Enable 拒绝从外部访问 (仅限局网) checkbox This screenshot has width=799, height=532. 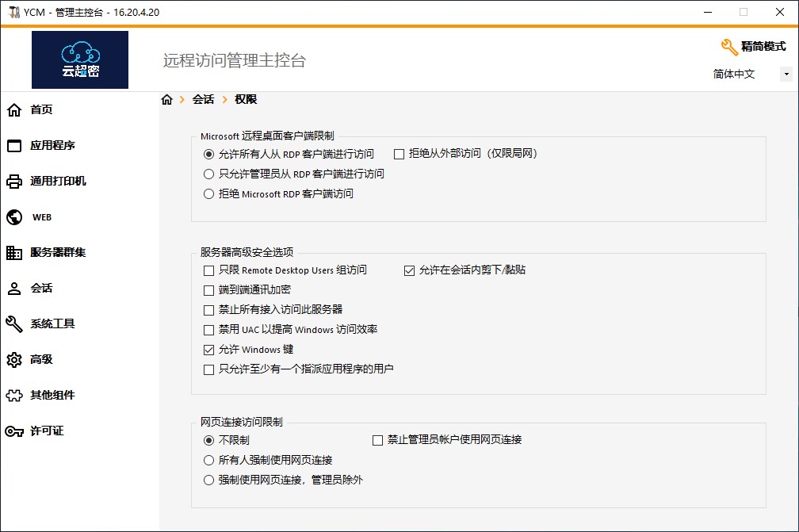(x=399, y=154)
